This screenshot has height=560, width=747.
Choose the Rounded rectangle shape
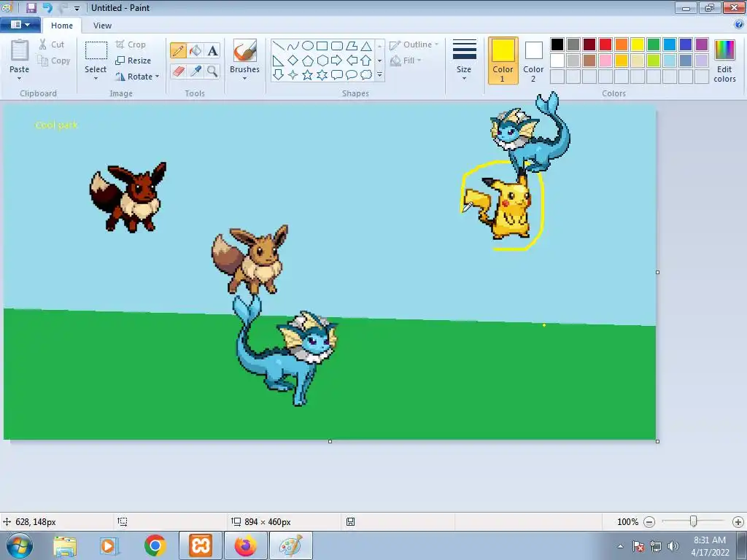coord(337,46)
